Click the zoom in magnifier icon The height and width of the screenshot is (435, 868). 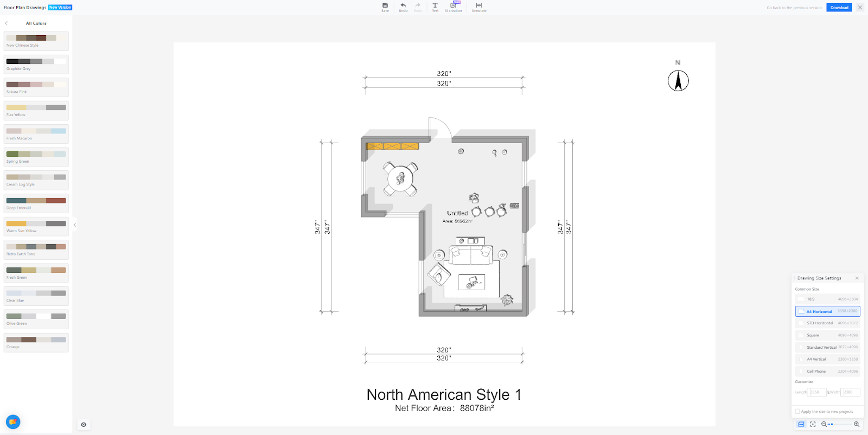(857, 424)
